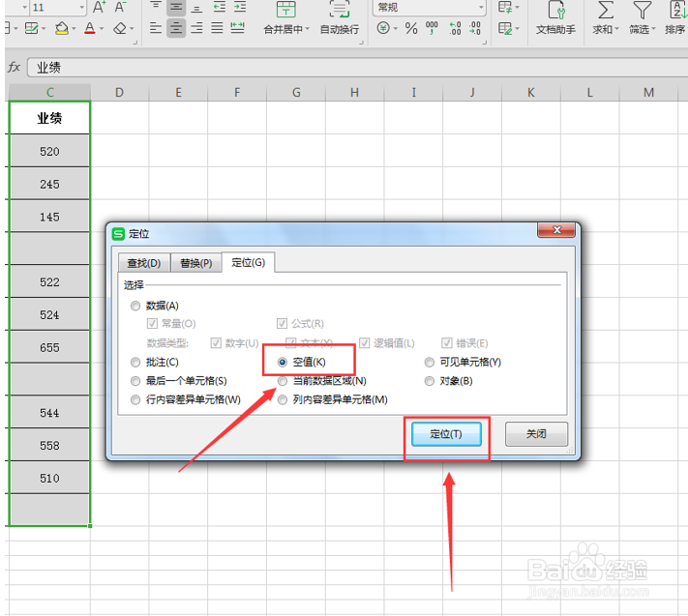Apply distributed alignment icon
This screenshot has width=688, height=616.
(237, 28)
